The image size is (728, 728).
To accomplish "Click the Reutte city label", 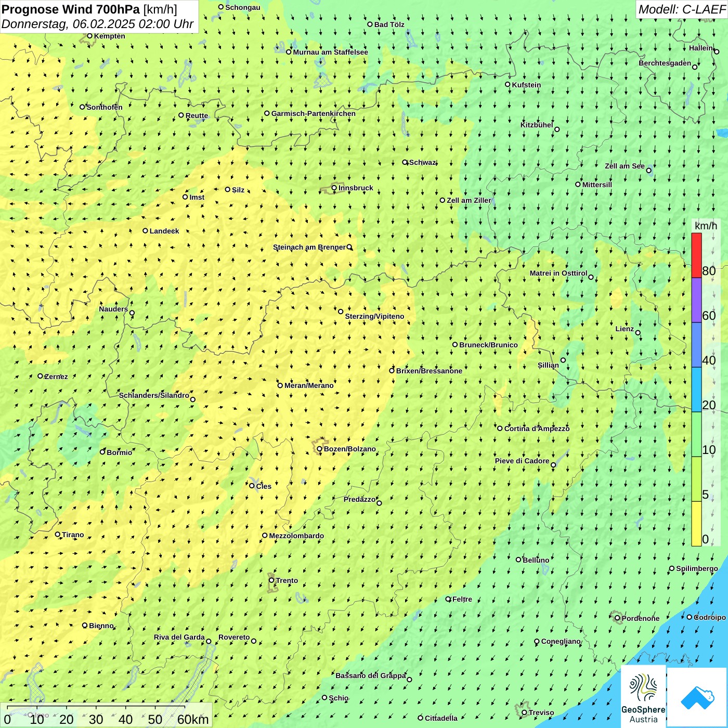I will point(197,115).
